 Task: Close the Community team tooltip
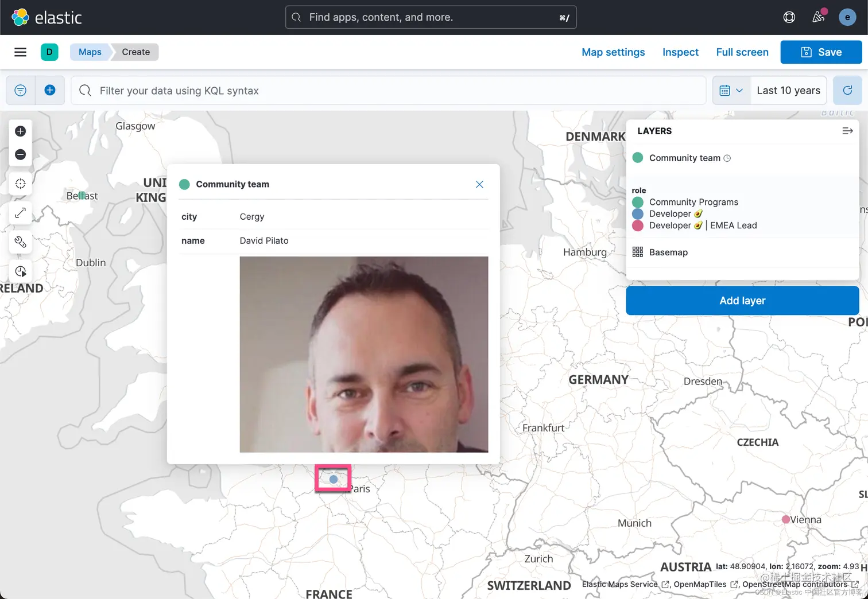(479, 184)
